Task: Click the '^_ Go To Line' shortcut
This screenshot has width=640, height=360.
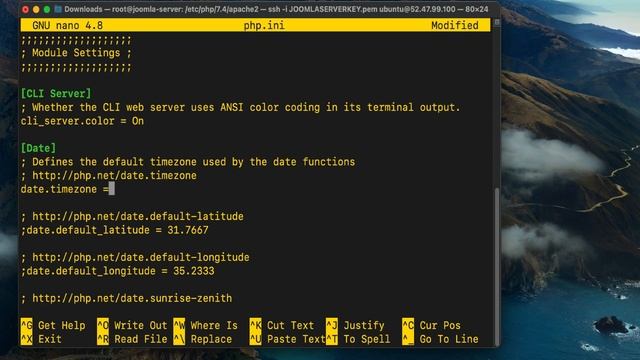Action: 440,339
